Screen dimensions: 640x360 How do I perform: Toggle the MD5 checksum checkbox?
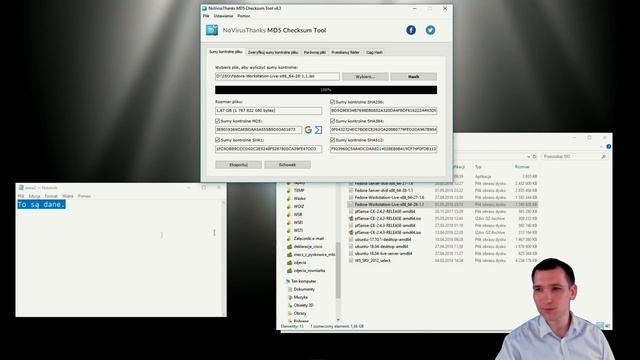coord(218,121)
